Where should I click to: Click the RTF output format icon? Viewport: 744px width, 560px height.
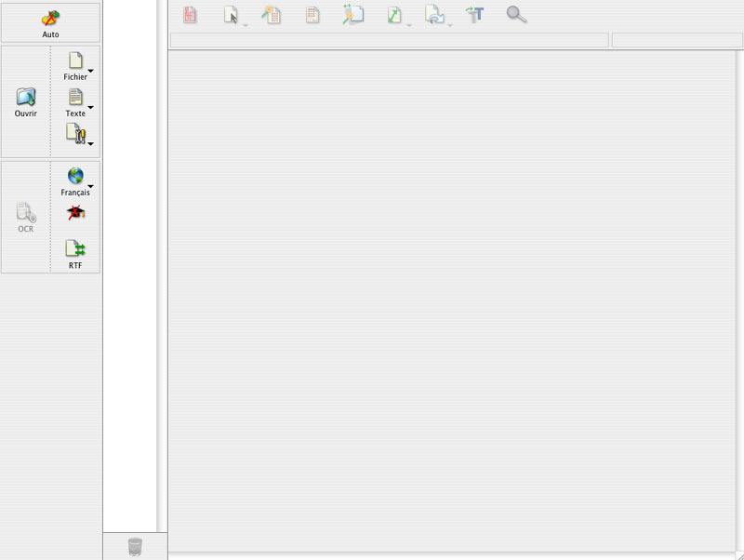point(75,248)
